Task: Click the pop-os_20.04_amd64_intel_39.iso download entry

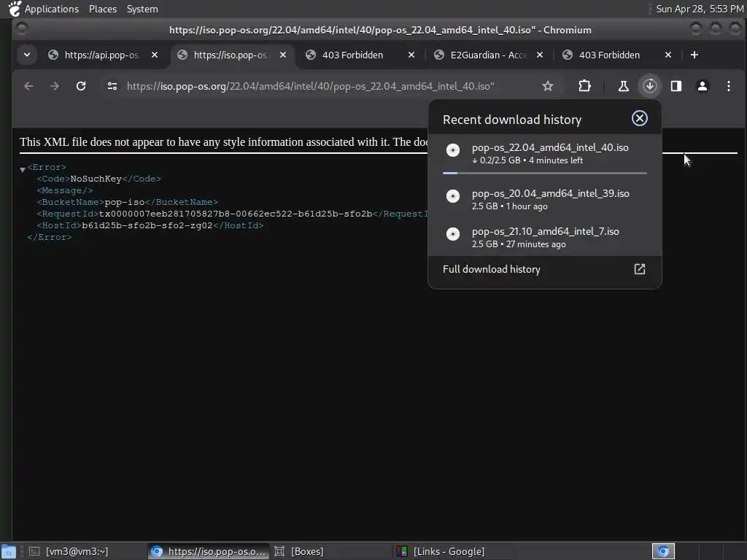Action: tap(544, 200)
